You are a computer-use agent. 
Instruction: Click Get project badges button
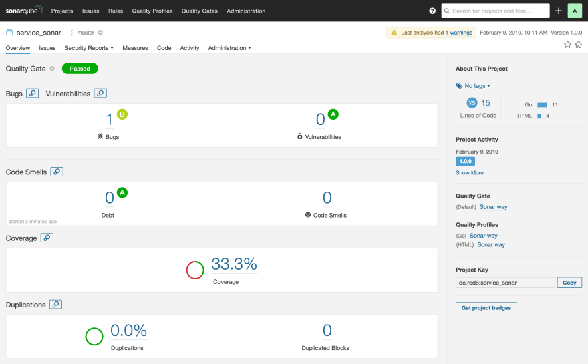(x=486, y=307)
